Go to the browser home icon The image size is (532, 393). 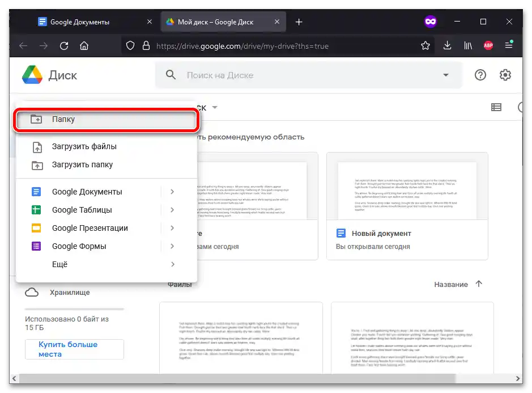pyautogui.click(x=84, y=45)
